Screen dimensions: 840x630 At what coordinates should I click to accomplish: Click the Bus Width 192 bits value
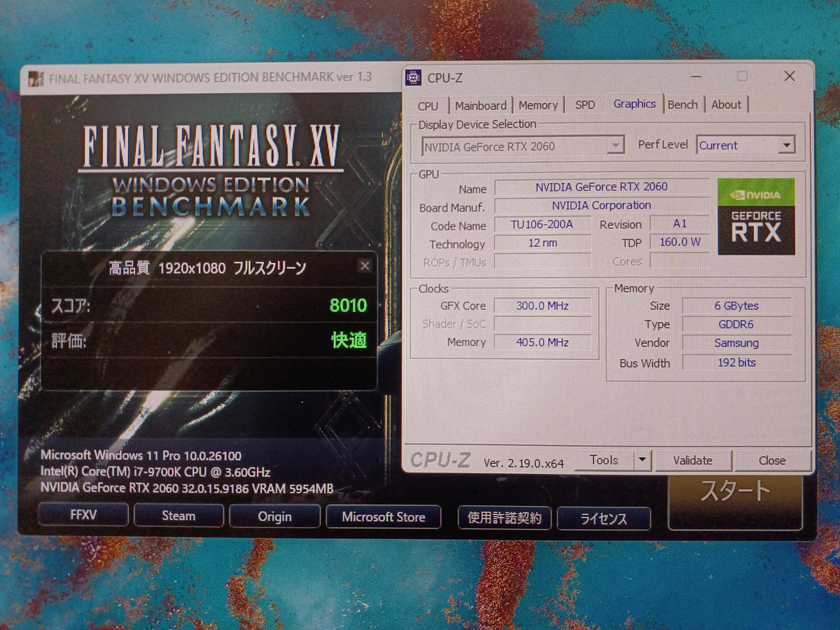pyautogui.click(x=736, y=363)
